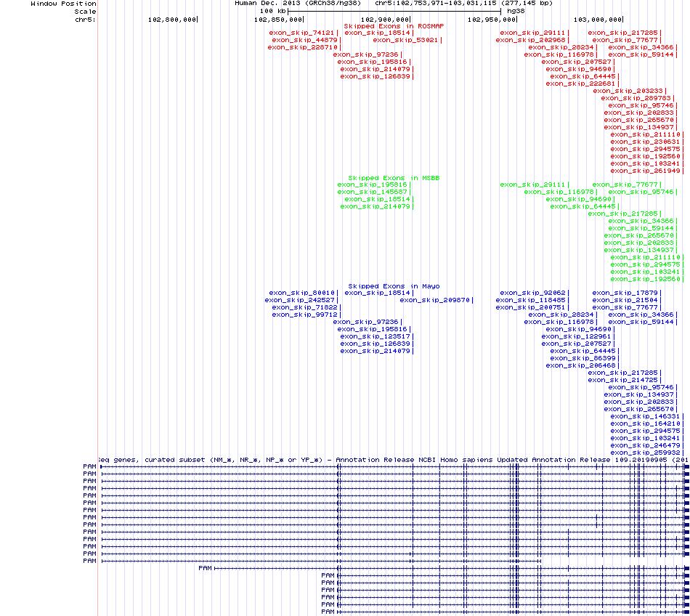This screenshot has height=616, width=690.
Task: Select red item exon_skip_53021
Action: [x=405, y=40]
